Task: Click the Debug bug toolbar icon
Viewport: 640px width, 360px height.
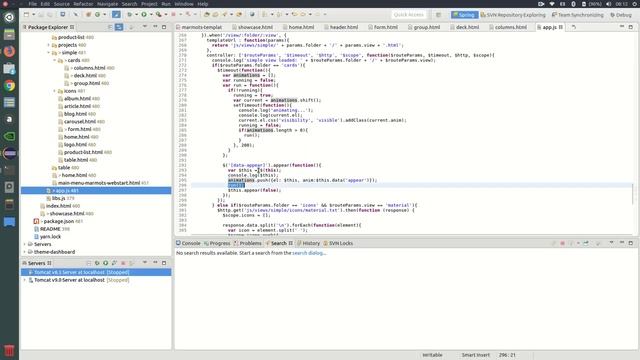Action: 130,14
